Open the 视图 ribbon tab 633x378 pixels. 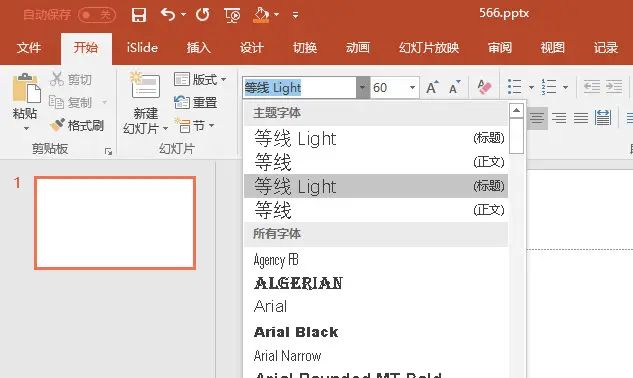553,48
